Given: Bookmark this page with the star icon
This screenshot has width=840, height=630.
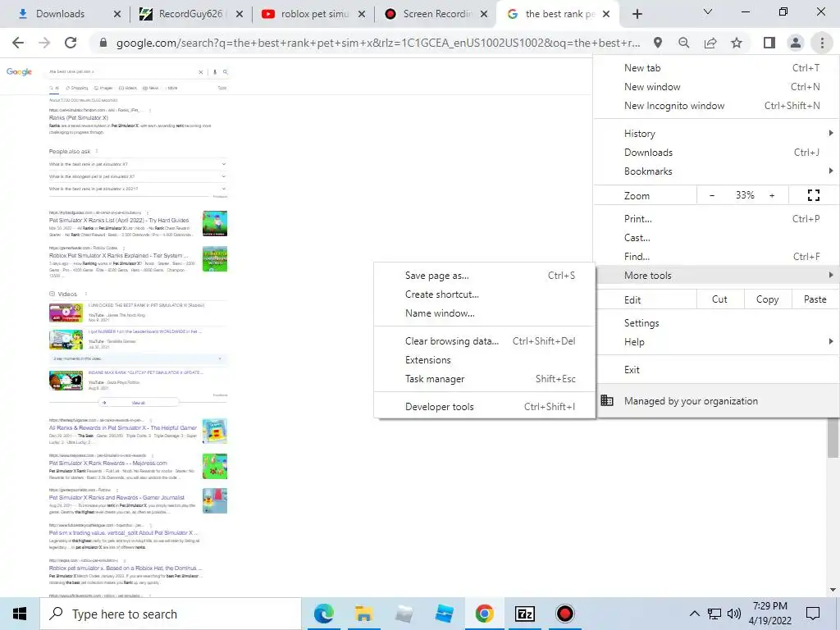Looking at the screenshot, I should (737, 43).
